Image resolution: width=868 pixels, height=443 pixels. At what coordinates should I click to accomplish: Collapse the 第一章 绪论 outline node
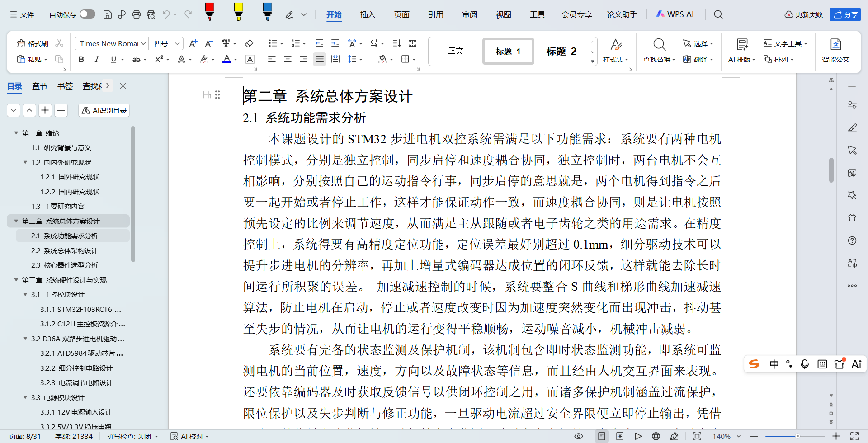(16, 133)
